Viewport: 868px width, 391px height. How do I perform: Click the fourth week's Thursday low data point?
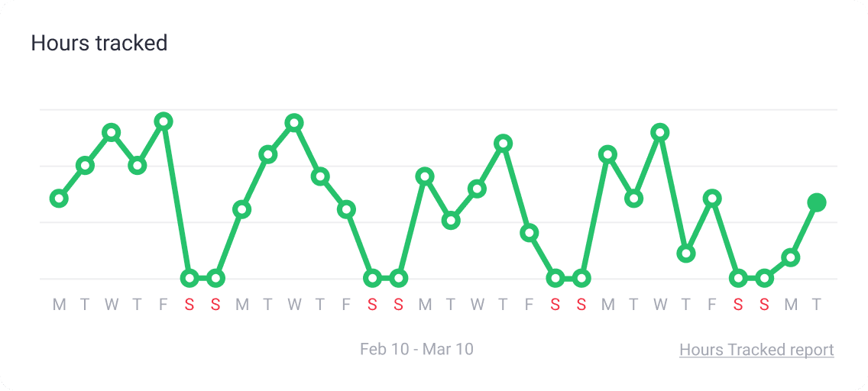pos(686,253)
